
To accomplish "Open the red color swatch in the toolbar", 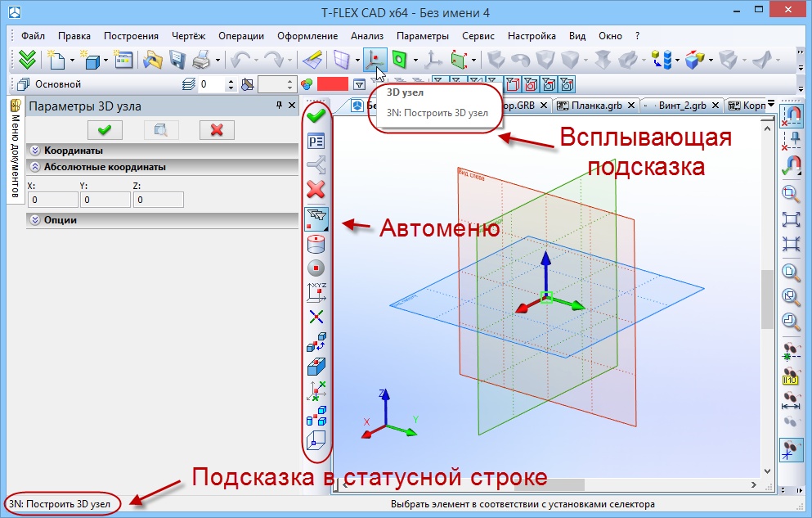I will pos(333,84).
